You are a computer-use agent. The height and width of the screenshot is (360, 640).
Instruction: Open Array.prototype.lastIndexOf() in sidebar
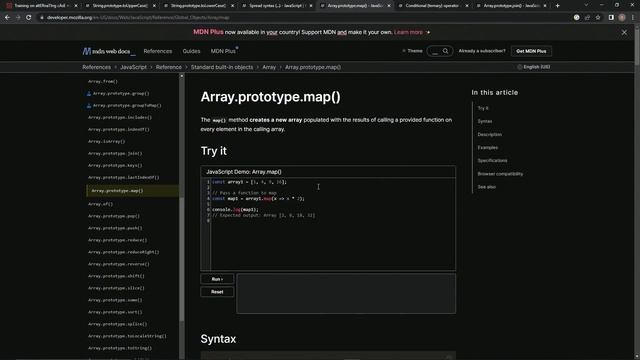tap(123, 178)
